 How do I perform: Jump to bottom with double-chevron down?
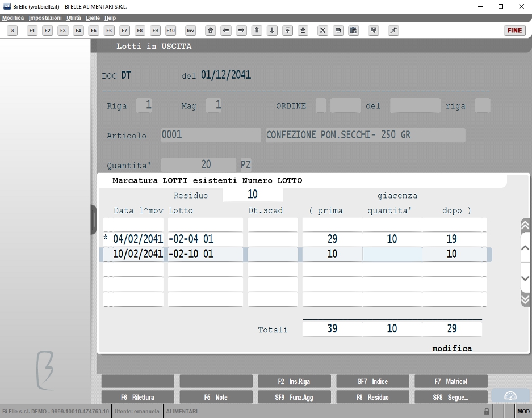[x=525, y=299]
